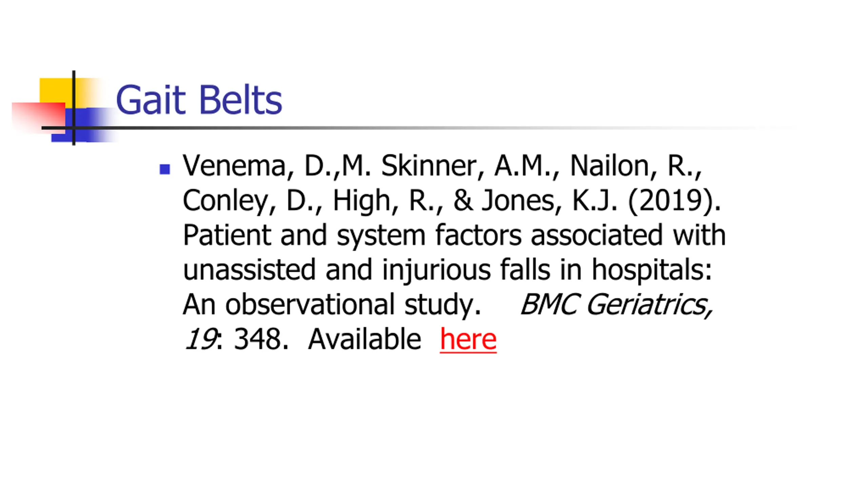Click the author name 'Nailon'

click(610, 166)
